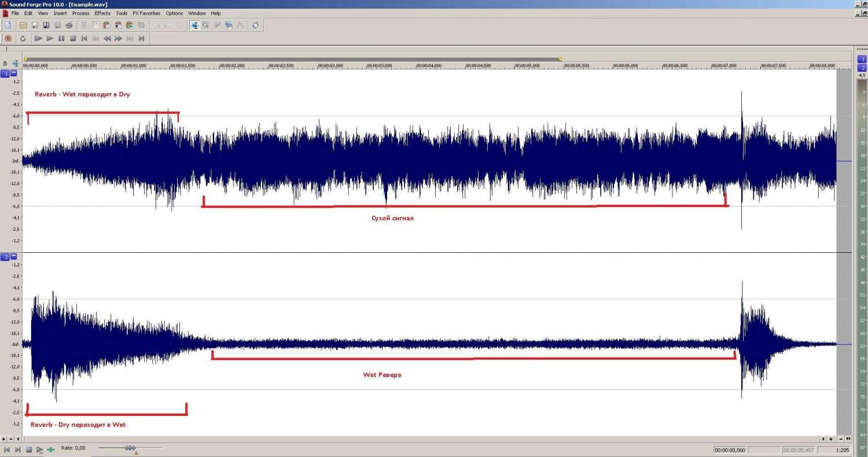Click the Open file folder icon
This screenshot has height=457, width=868.
point(23,25)
